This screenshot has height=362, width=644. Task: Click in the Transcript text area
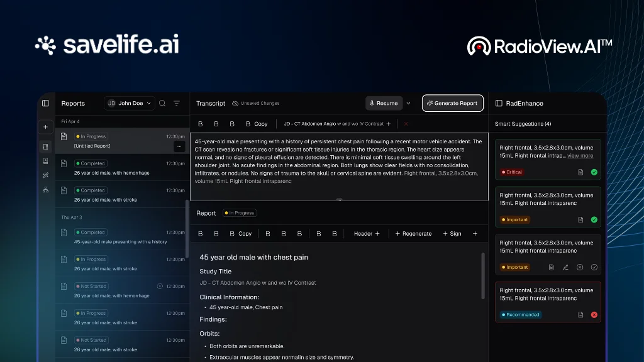point(339,167)
